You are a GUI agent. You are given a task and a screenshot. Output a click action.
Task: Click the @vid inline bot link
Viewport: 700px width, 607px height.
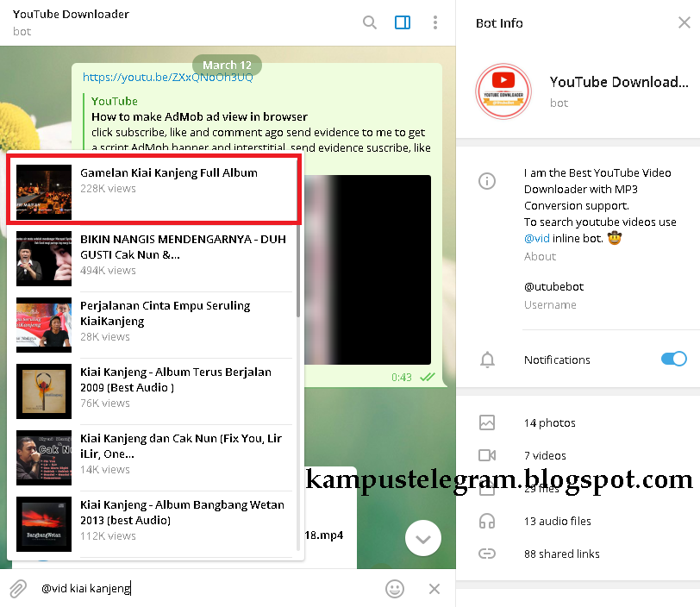point(536,239)
